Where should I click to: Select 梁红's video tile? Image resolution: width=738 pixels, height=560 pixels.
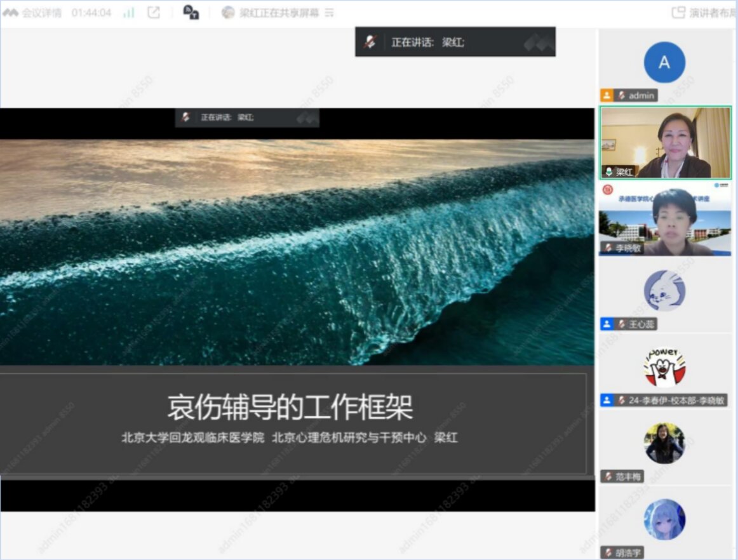point(665,142)
